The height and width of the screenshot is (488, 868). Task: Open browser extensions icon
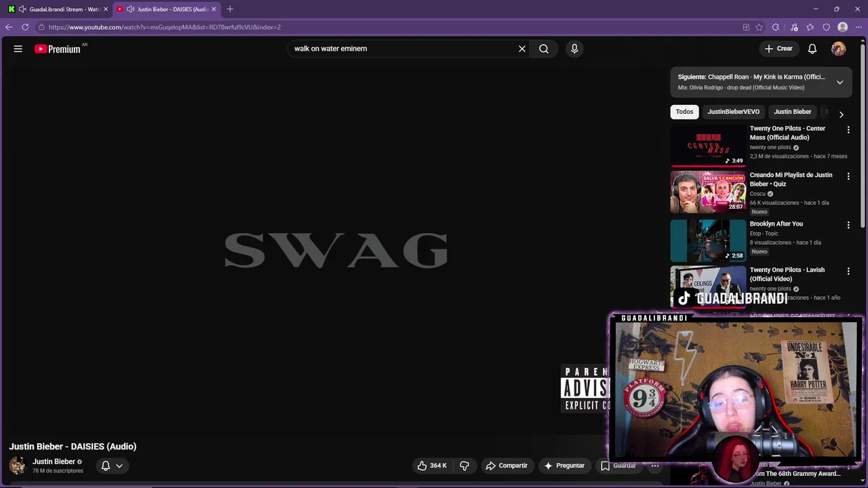tap(776, 27)
